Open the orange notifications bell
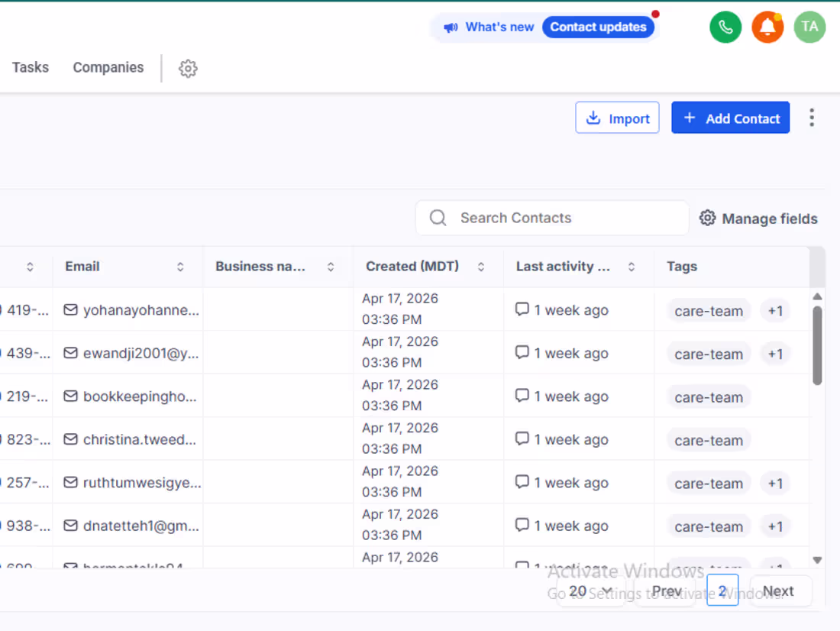 click(767, 27)
